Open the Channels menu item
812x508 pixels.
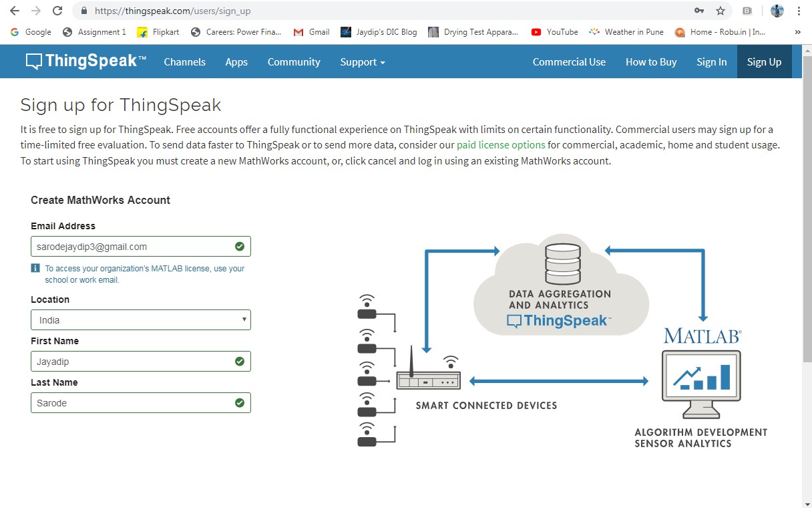pyautogui.click(x=185, y=61)
